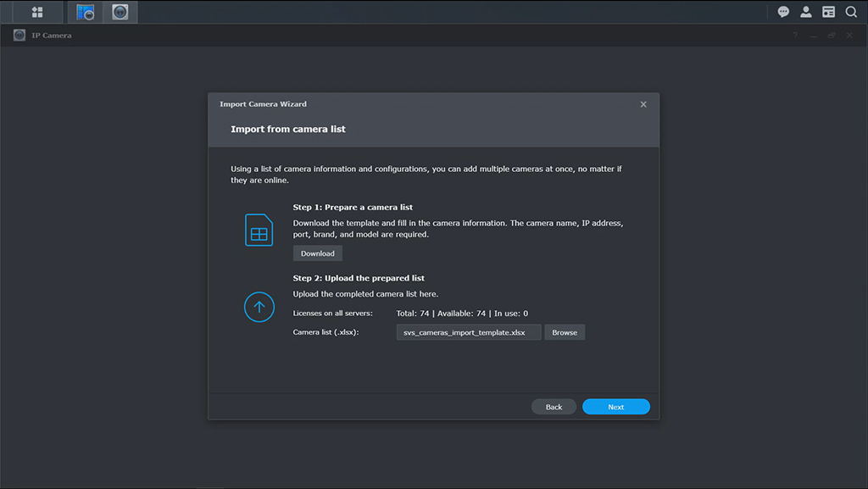Select the IP Camera app icon in taskbar
The width and height of the screenshot is (868, 489).
pos(119,12)
